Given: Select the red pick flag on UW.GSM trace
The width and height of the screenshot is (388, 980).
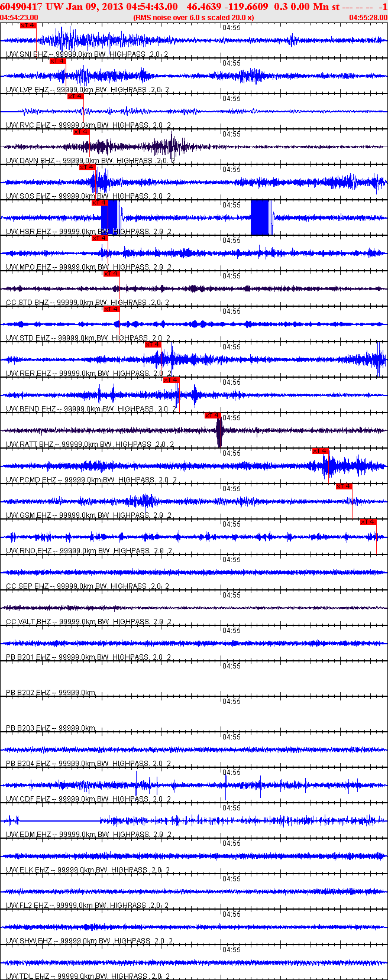Looking at the screenshot, I should (x=344, y=486).
